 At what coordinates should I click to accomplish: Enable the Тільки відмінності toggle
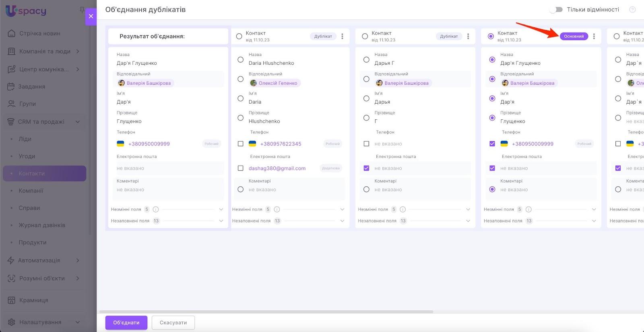pos(556,10)
